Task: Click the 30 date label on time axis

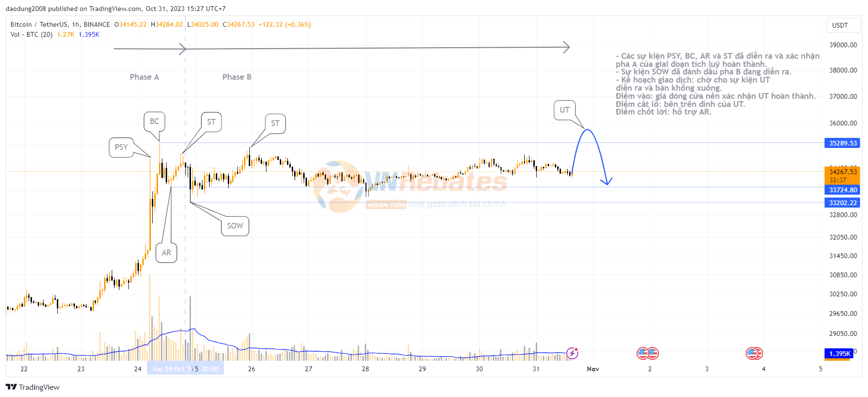Action: pos(479,369)
